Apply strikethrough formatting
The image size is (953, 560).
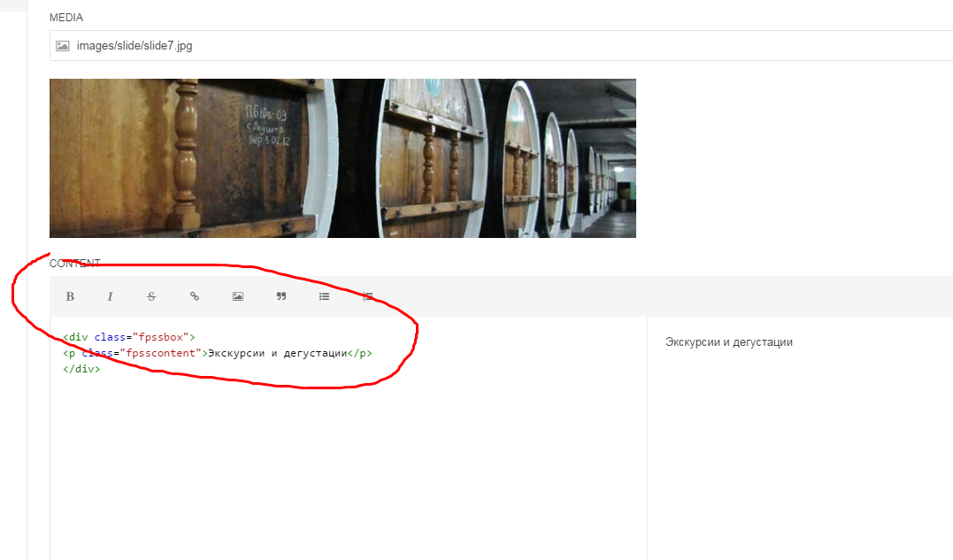pos(151,296)
